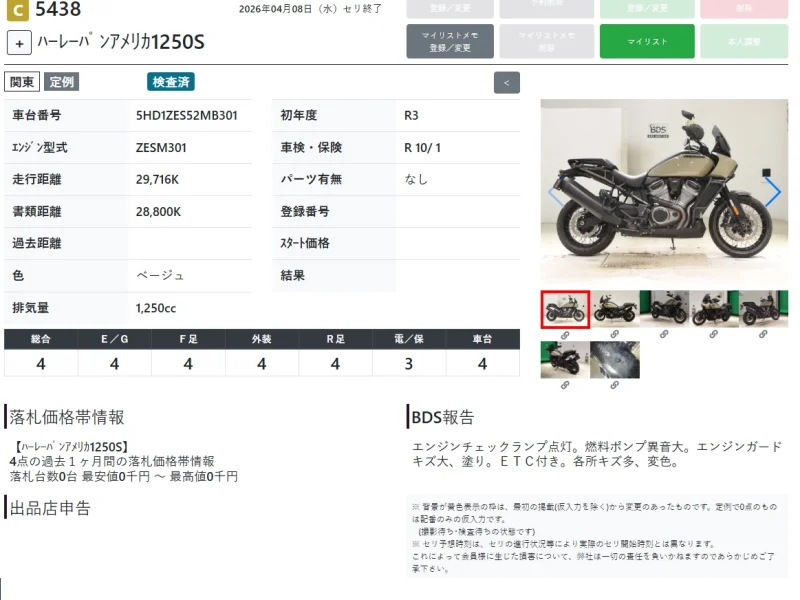Click the mileage value 29,716K

coord(157,180)
